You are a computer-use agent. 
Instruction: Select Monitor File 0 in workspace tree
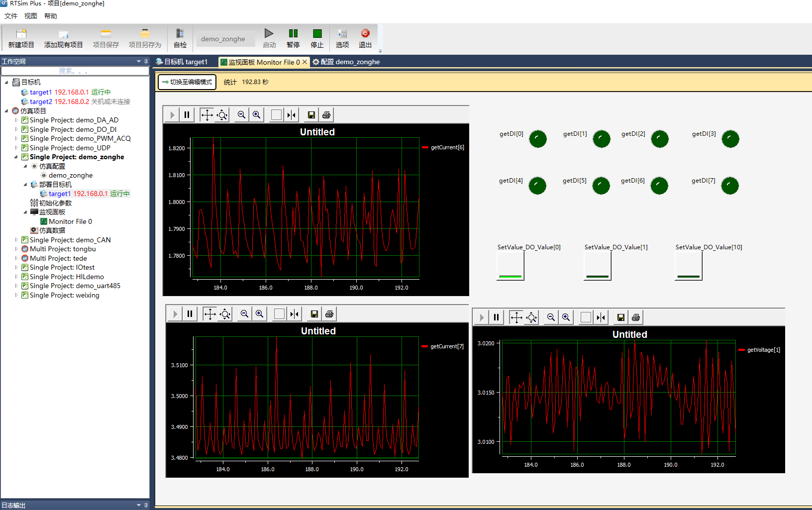click(x=70, y=221)
